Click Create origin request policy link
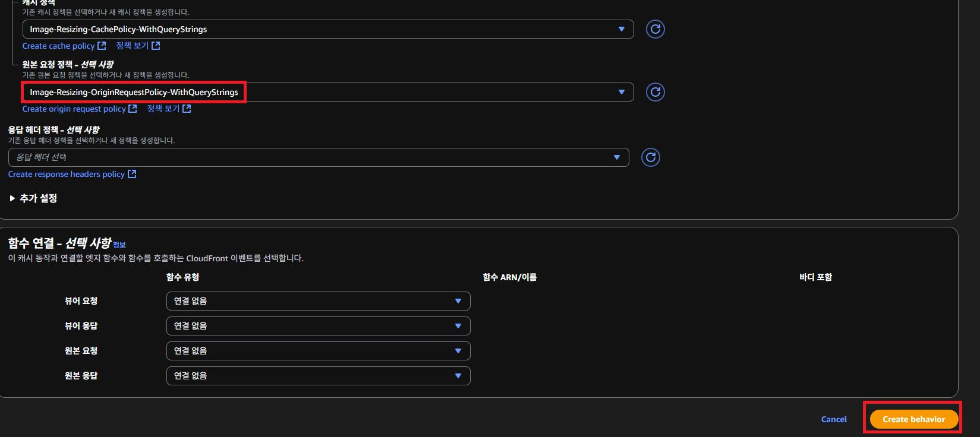The image size is (980, 437). coord(74,109)
